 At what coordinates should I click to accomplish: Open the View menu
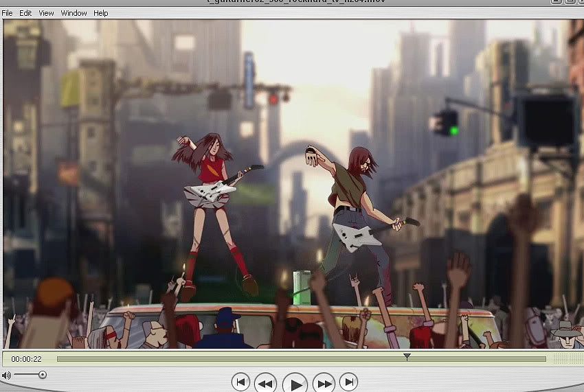(x=46, y=13)
